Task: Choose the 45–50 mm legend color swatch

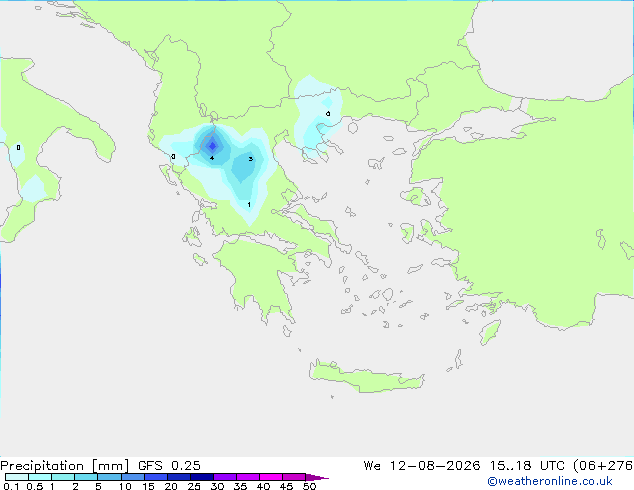Action: point(294,477)
